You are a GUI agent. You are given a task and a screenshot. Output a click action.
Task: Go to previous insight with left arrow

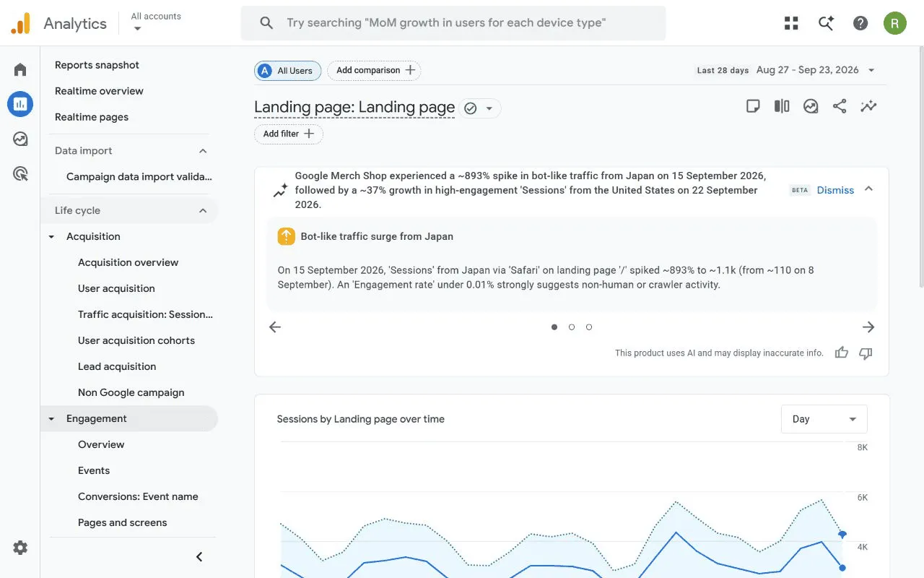(x=275, y=327)
